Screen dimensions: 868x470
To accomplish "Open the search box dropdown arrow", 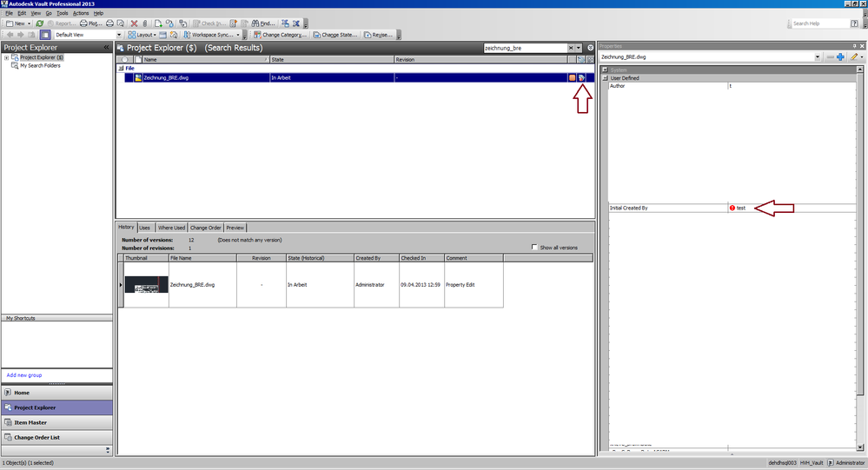I will coord(579,48).
